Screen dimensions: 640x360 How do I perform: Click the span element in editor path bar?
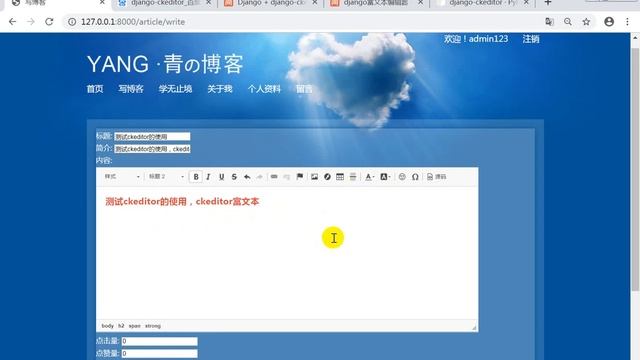(134, 326)
